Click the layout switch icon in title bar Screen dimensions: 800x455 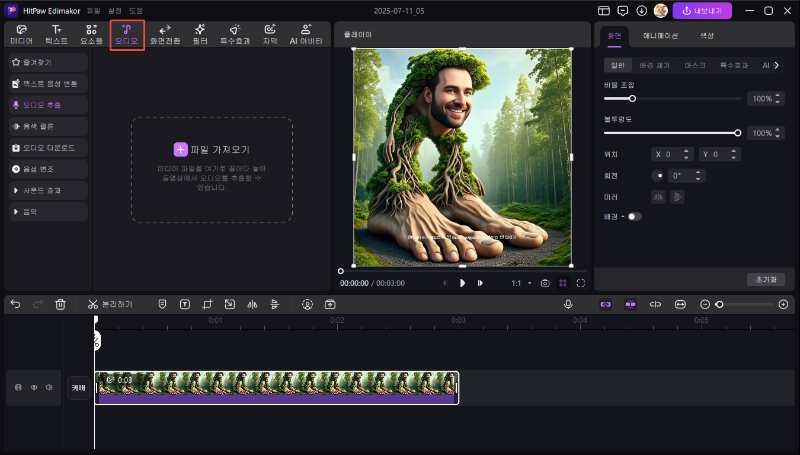pyautogui.click(x=604, y=11)
